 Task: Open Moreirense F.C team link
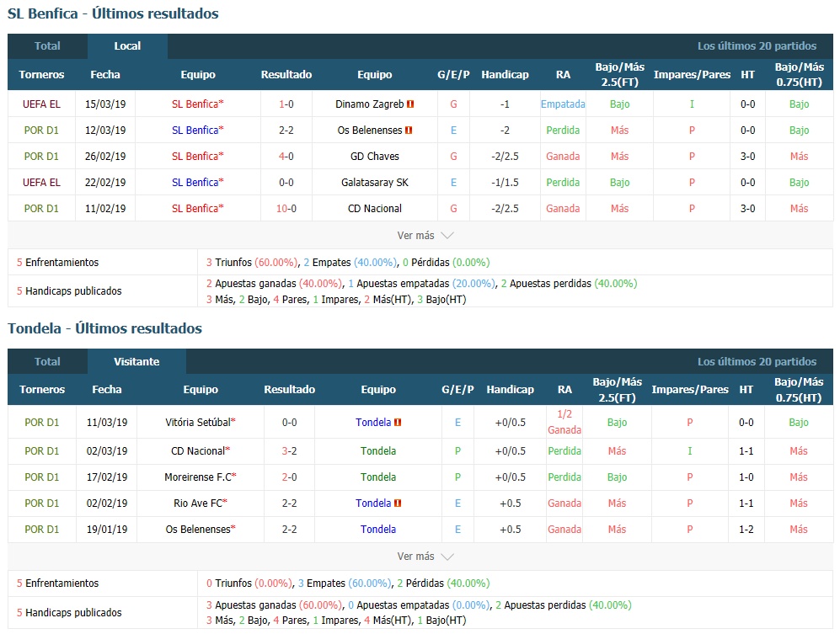coord(201,477)
